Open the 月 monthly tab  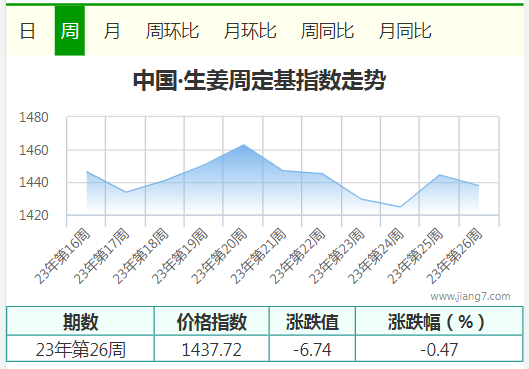pyautogui.click(x=112, y=31)
